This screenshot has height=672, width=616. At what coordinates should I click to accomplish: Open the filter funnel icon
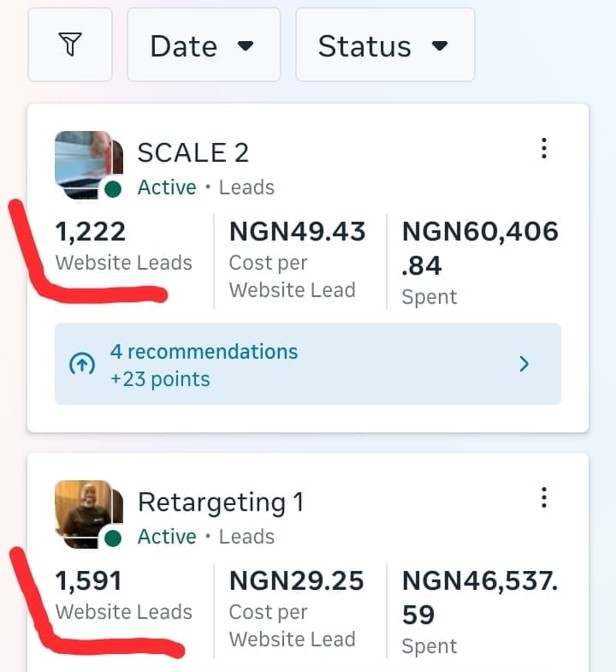click(70, 45)
